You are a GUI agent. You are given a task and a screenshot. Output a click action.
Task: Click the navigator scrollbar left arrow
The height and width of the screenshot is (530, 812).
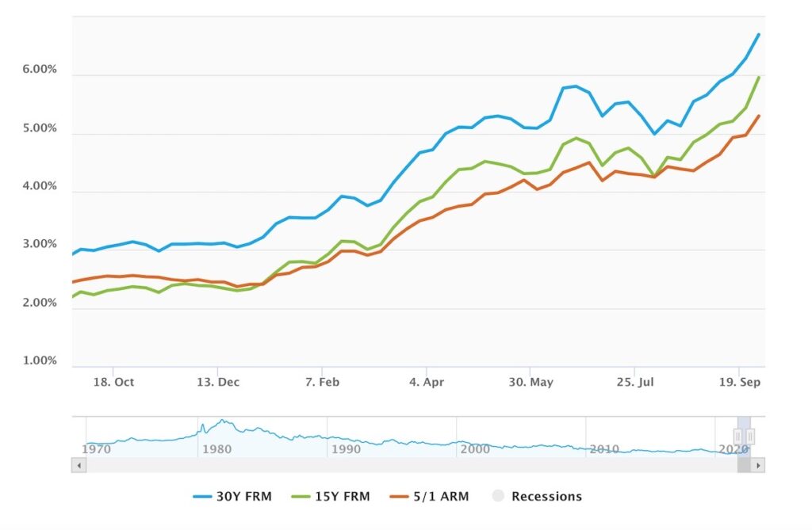(x=78, y=466)
